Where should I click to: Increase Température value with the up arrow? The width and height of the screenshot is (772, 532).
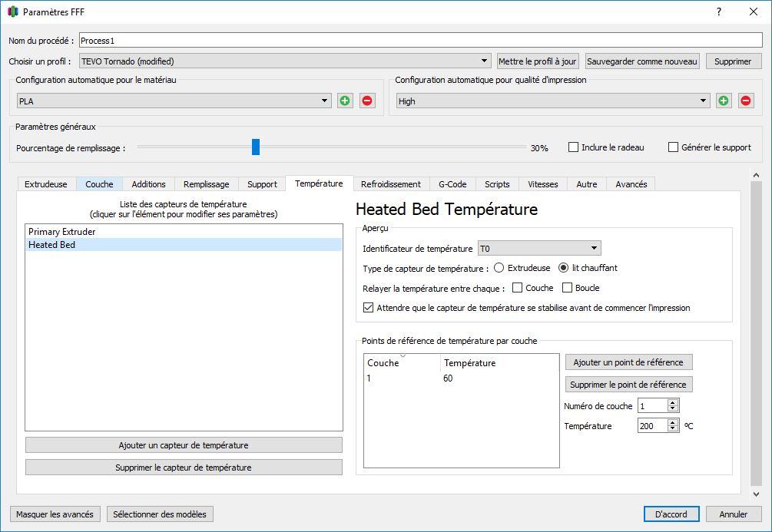pos(673,421)
